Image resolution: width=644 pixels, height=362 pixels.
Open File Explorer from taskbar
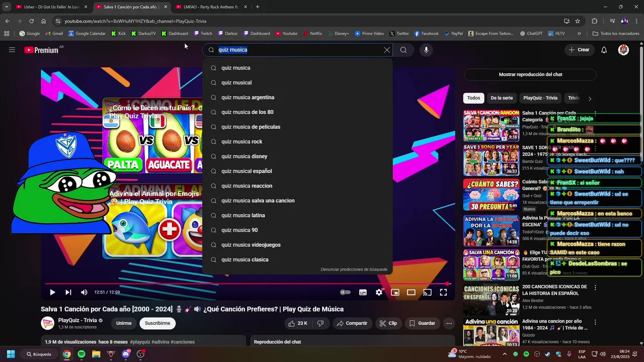click(96, 354)
